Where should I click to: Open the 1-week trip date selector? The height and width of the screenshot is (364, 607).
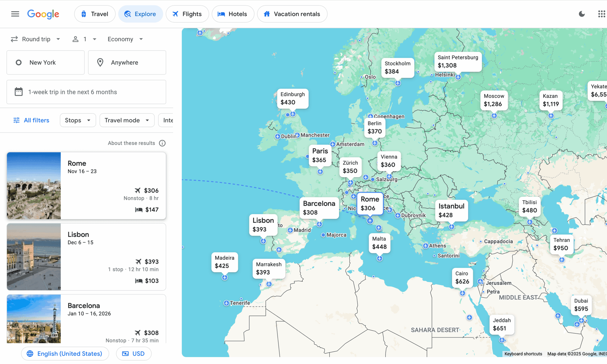coord(86,92)
